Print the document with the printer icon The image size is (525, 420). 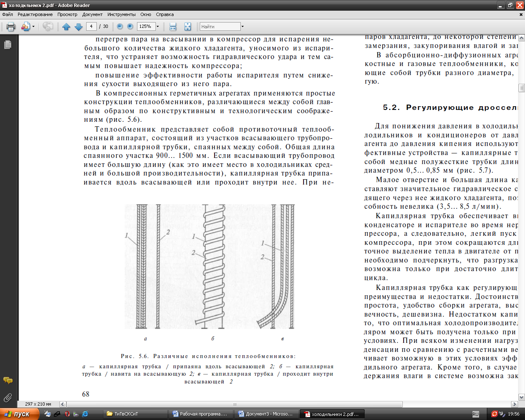11,27
